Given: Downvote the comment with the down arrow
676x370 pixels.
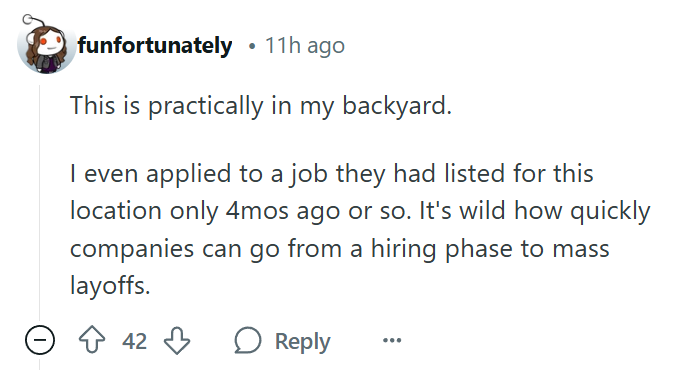Looking at the screenshot, I should point(177,340).
